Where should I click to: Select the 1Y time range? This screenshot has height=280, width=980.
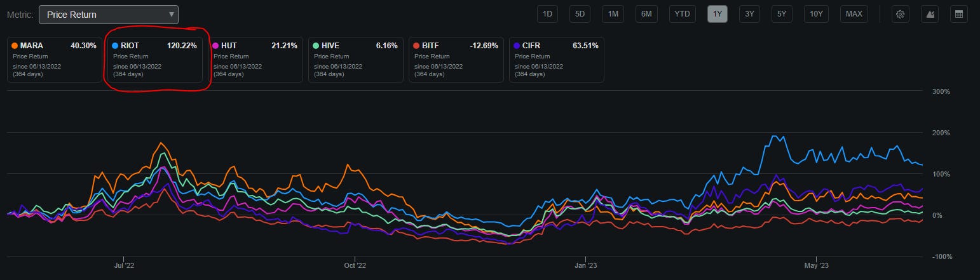(x=717, y=14)
